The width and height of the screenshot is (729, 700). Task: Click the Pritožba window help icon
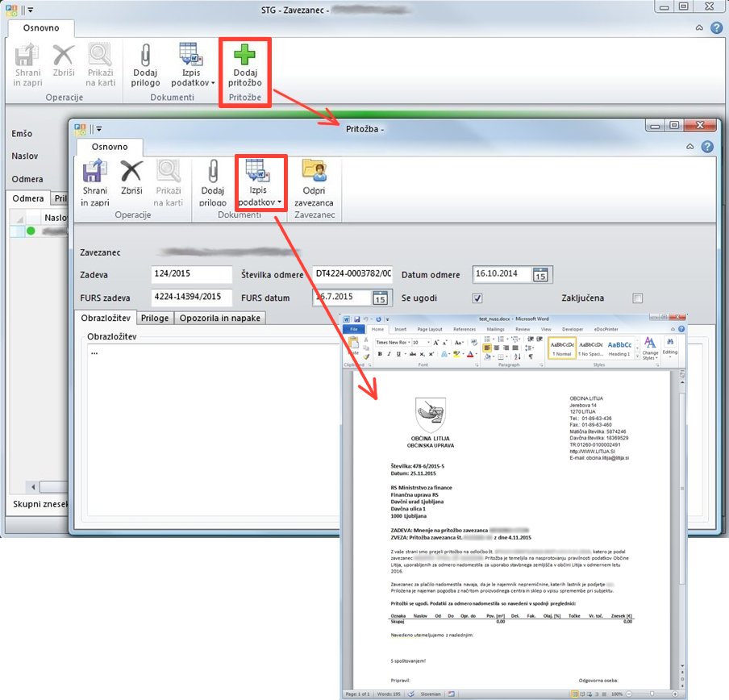[707, 147]
